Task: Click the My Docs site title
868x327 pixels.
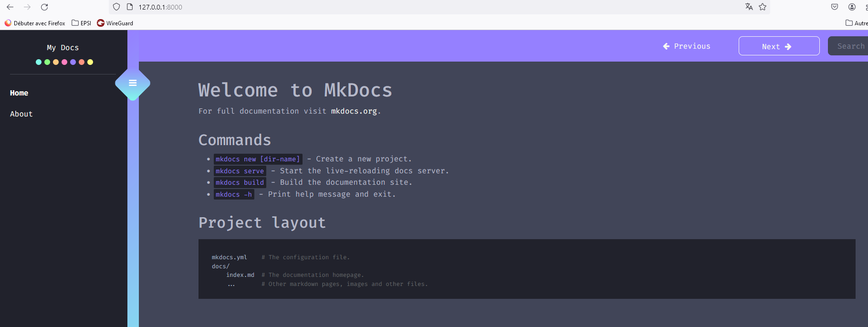Action: pos(63,48)
